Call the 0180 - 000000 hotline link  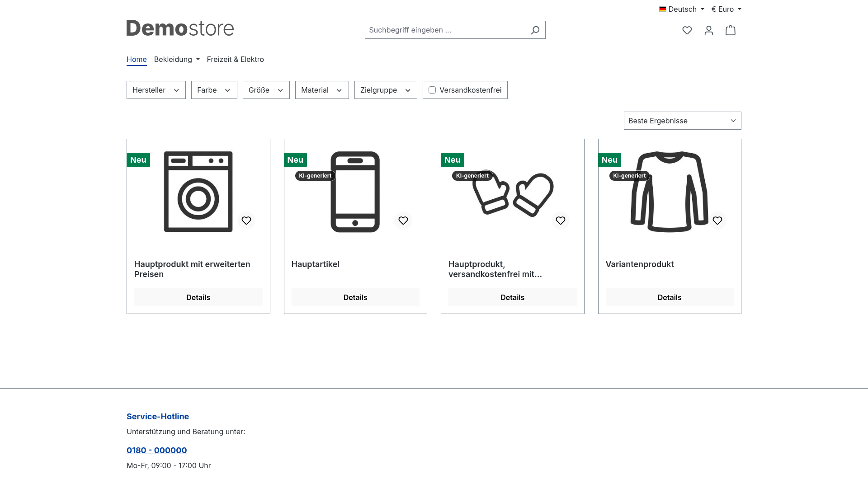pos(157,450)
